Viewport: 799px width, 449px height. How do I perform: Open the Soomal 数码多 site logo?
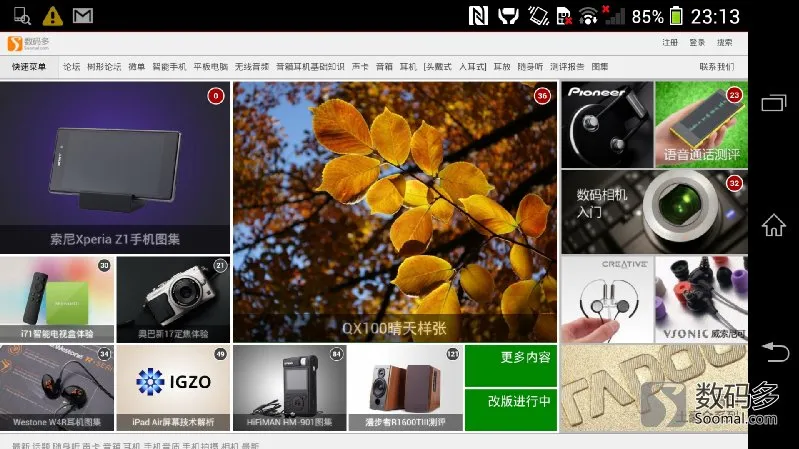point(29,43)
